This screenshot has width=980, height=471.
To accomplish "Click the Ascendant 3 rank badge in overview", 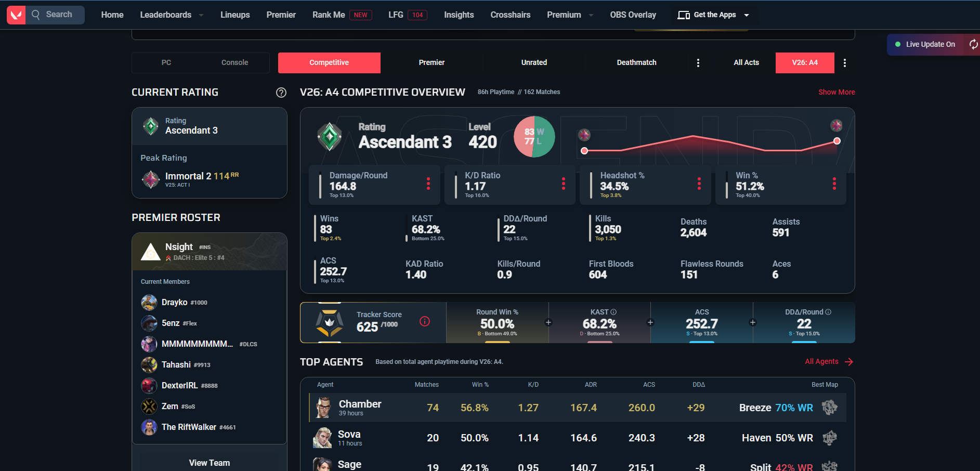I will [330, 137].
